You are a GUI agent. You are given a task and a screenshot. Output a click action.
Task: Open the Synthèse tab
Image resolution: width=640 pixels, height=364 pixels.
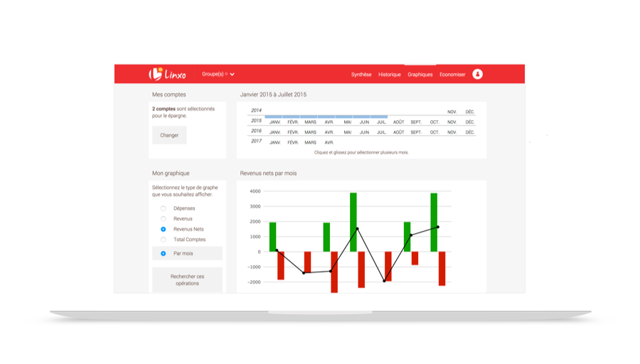361,75
